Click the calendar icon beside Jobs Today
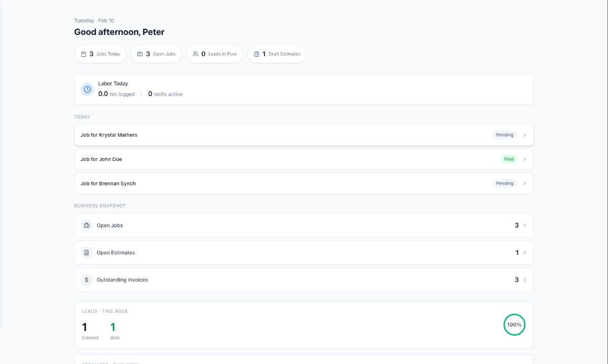Image resolution: width=608 pixels, height=364 pixels. coord(84,54)
